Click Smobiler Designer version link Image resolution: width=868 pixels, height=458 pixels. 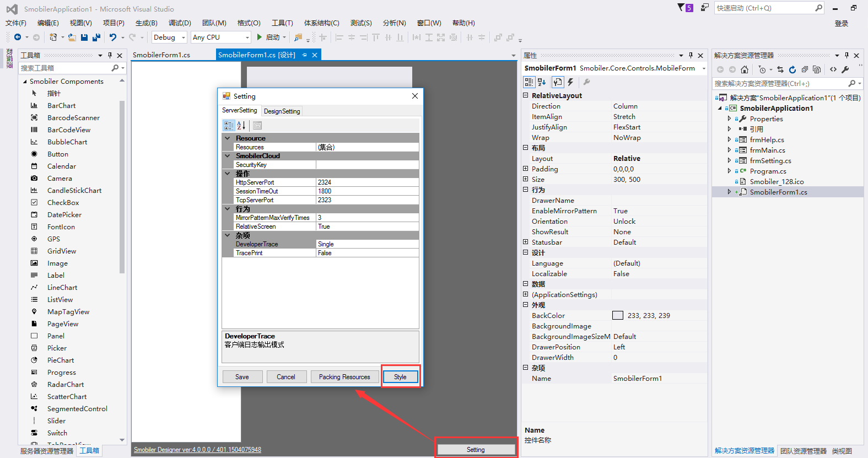pyautogui.click(x=197, y=450)
